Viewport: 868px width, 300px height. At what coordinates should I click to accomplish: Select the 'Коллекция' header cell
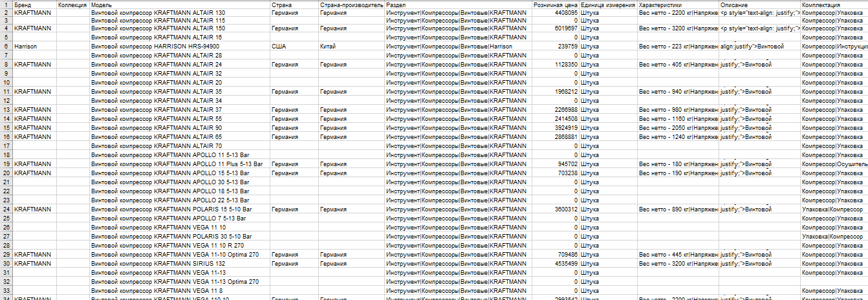73,5
